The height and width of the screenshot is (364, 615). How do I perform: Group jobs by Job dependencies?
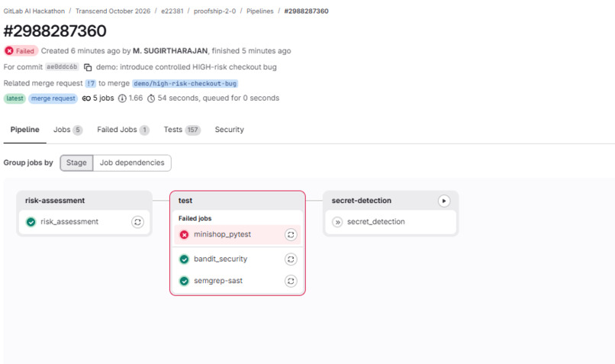click(132, 163)
